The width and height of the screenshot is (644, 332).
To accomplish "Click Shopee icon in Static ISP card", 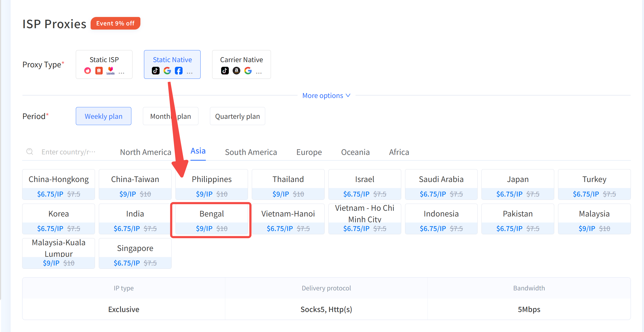I will click(x=99, y=71).
